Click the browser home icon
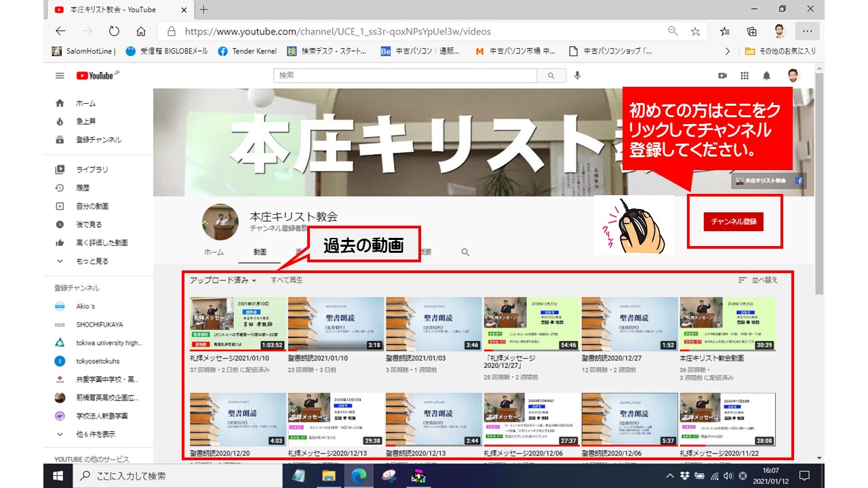868x488 pixels. (141, 31)
